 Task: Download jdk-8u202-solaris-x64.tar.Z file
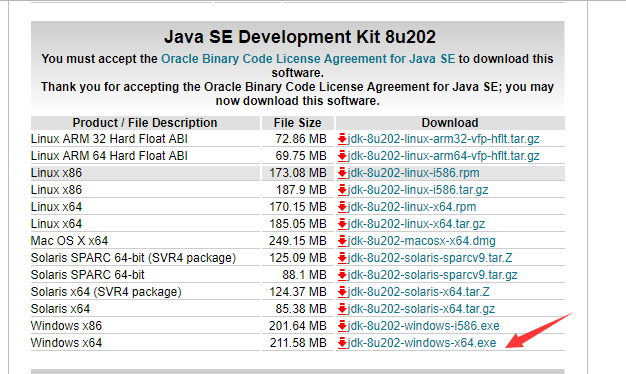(x=418, y=292)
